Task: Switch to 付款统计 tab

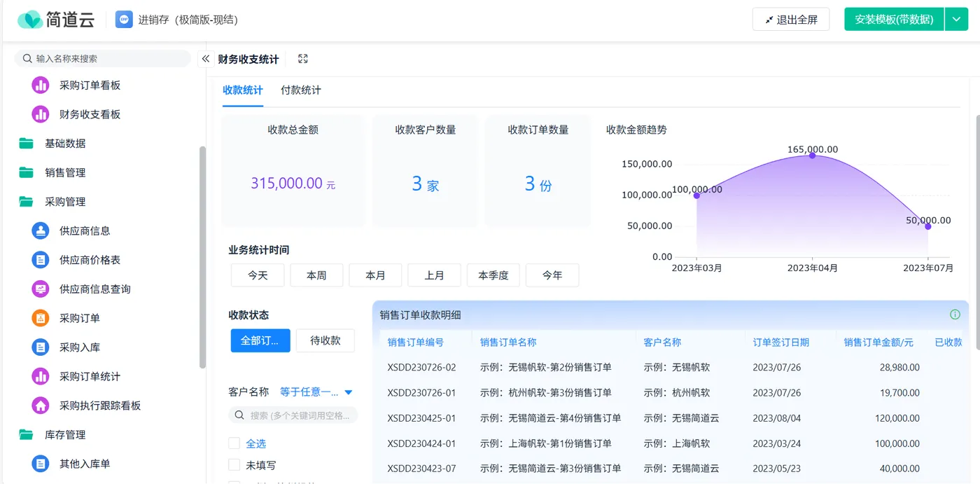Action: pos(301,90)
